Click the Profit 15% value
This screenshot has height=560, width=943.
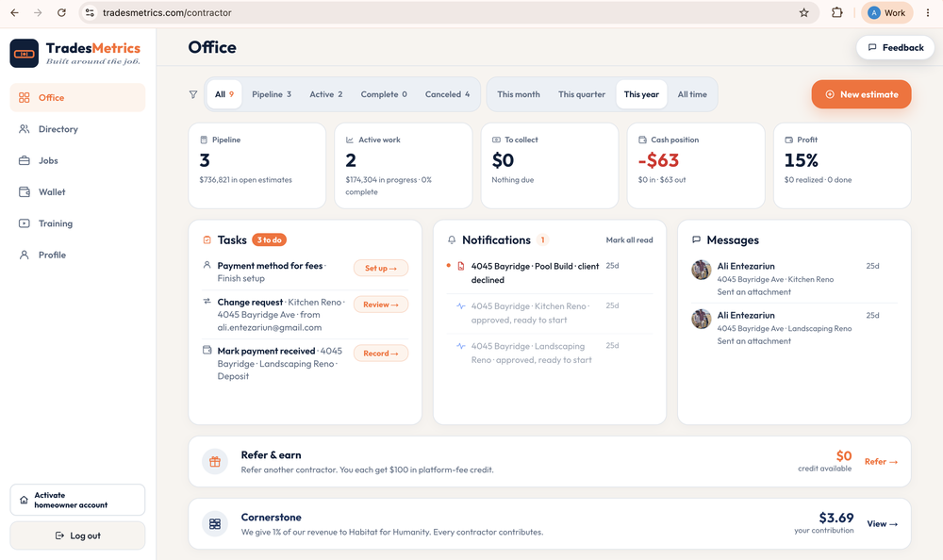(801, 160)
